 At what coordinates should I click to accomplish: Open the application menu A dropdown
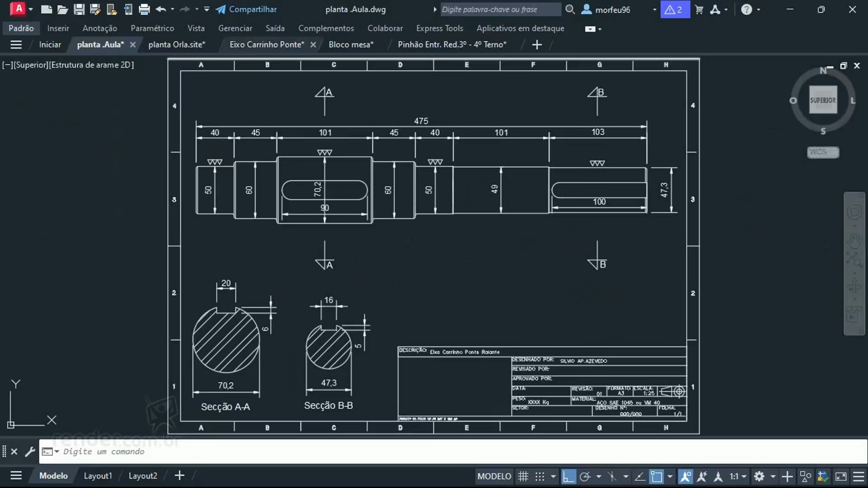pos(19,9)
